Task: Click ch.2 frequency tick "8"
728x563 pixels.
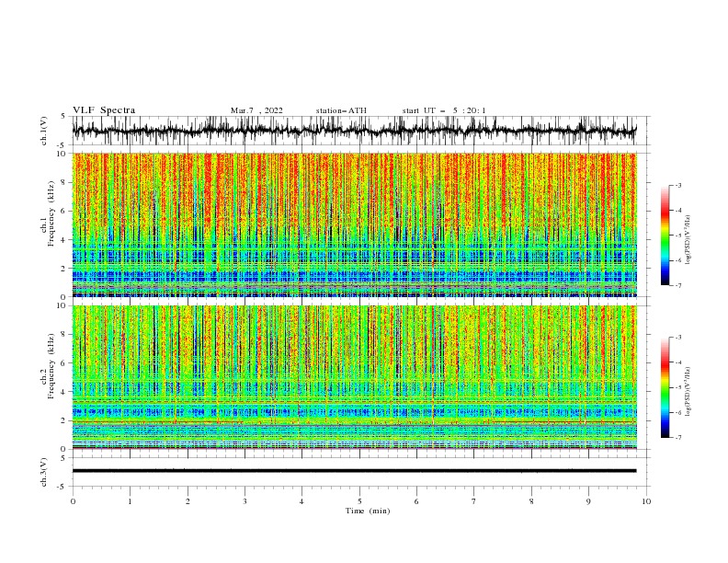Action: (x=64, y=334)
